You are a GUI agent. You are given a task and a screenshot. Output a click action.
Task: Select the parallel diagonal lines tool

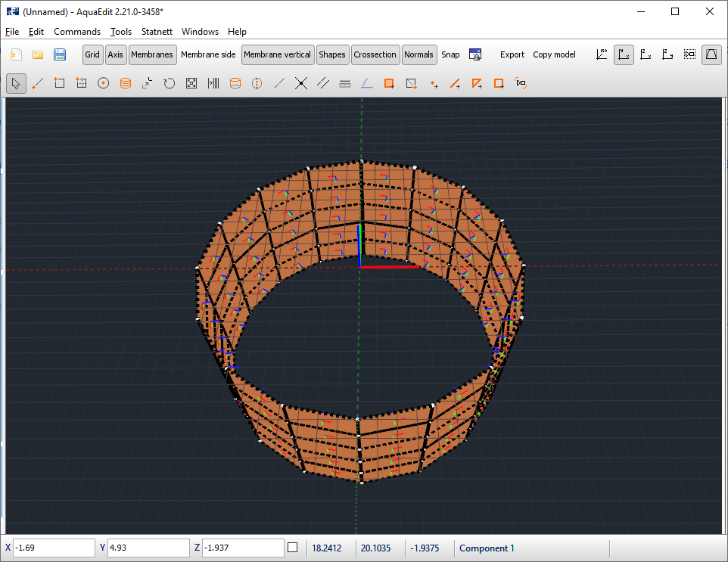click(x=322, y=83)
